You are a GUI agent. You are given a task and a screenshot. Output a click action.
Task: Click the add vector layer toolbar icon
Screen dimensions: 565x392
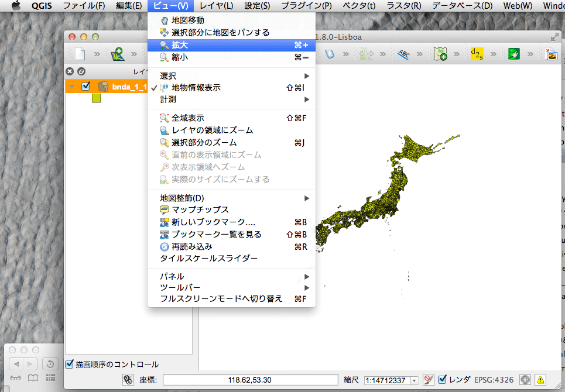pyautogui.click(x=118, y=54)
